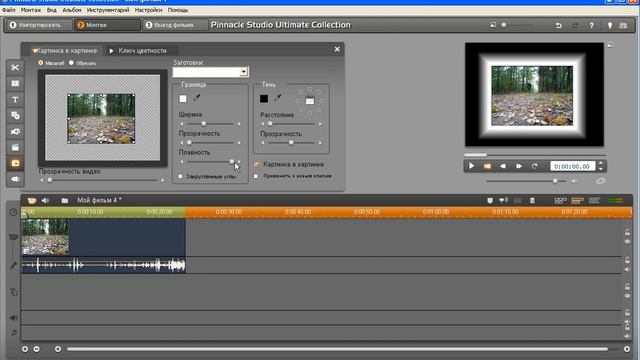Image resolution: width=640 pixels, height=360 pixels.
Task: Click the preview volume slider
Action: (x=525, y=181)
